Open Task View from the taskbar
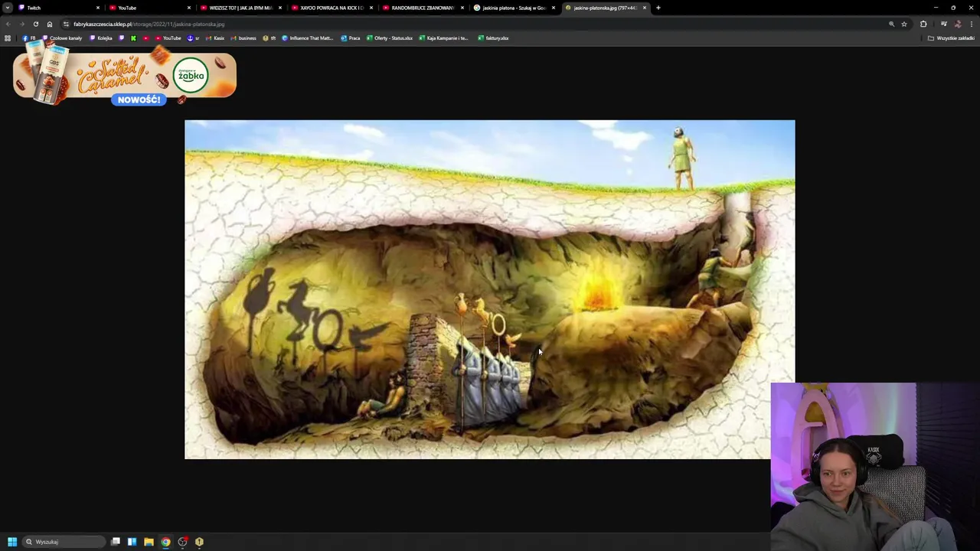 click(x=116, y=542)
